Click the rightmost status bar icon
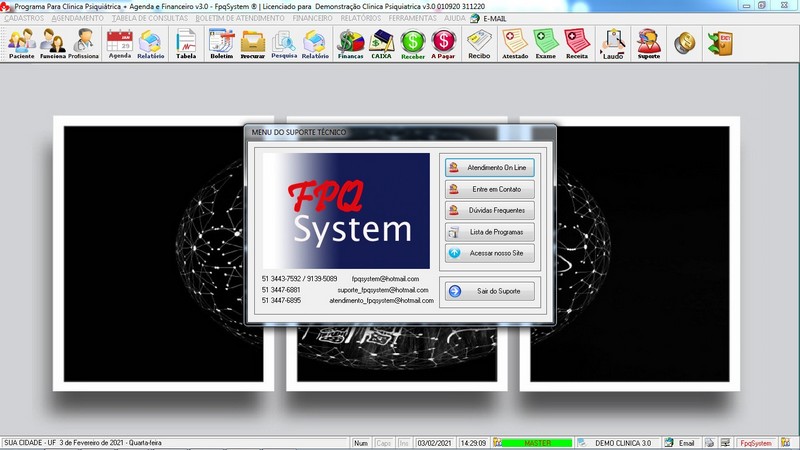 point(786,442)
